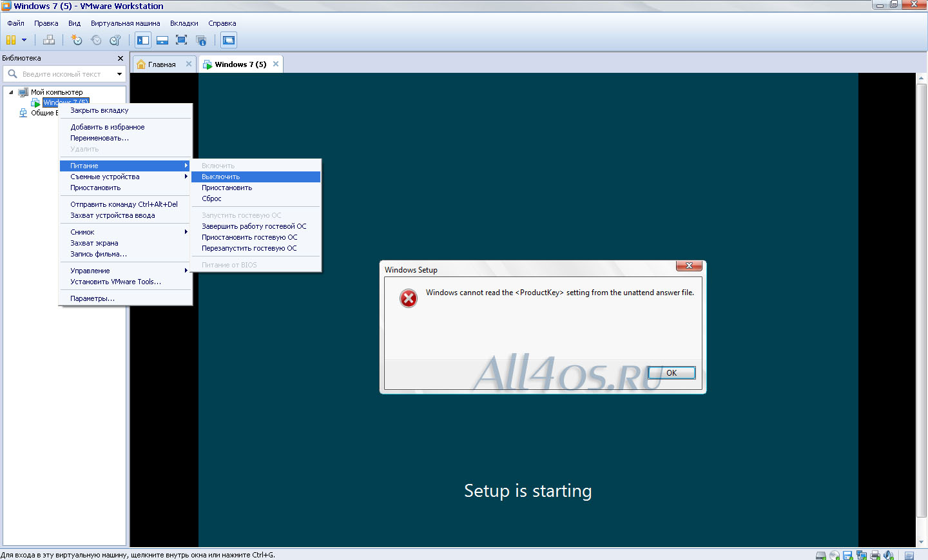Click Выключить in the power submenu

pyautogui.click(x=256, y=177)
